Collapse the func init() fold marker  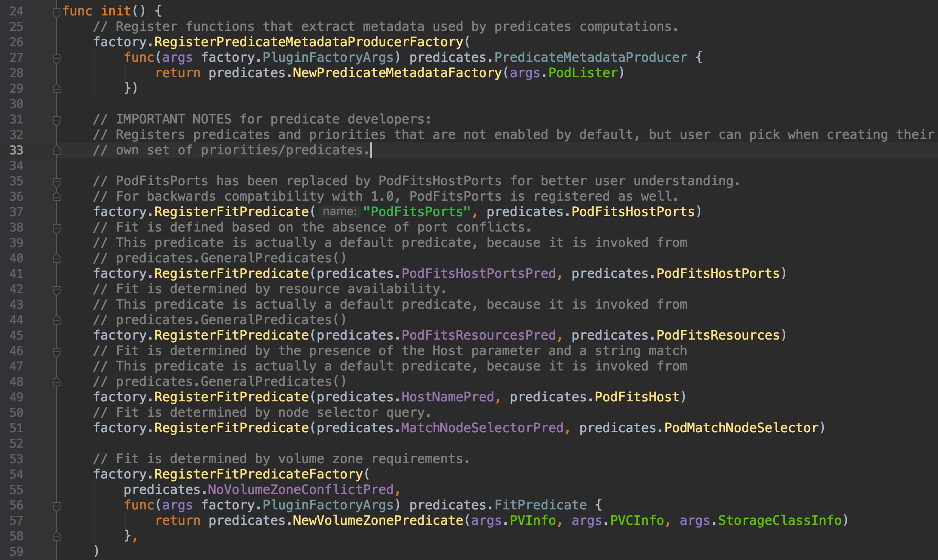pyautogui.click(x=56, y=12)
